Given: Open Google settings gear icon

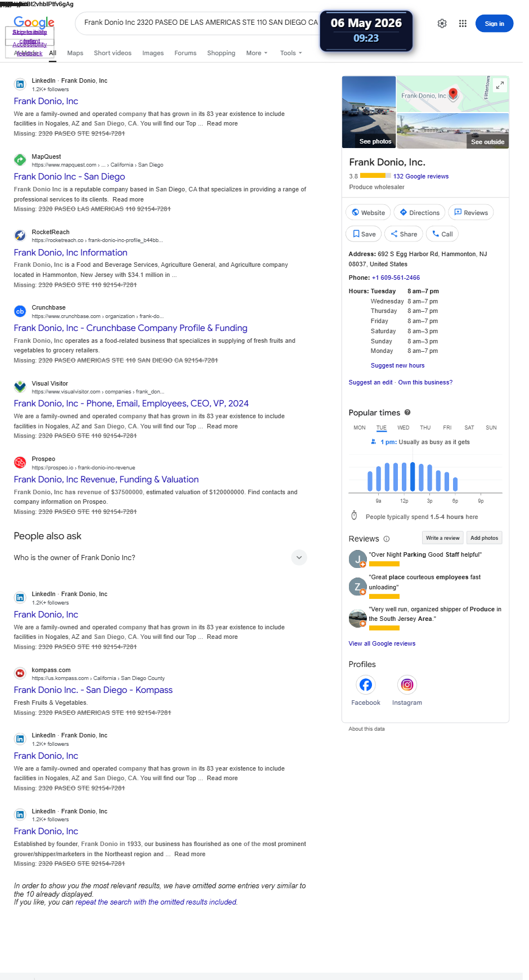Looking at the screenshot, I should 442,24.
